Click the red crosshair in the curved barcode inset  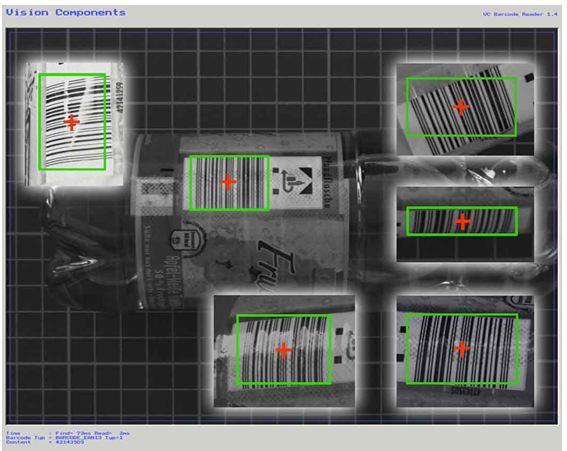[72, 123]
